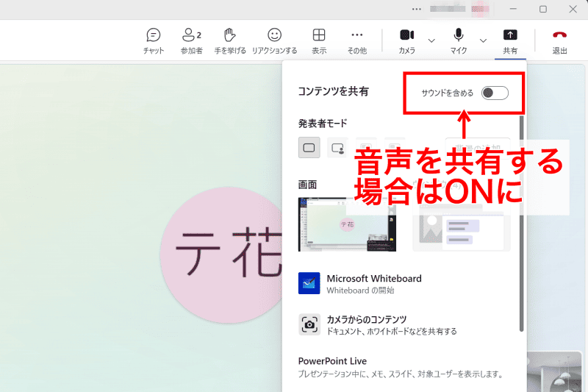The height and width of the screenshot is (392, 588).
Task: Select PowerPoint Live sharing option
Action: point(332,361)
